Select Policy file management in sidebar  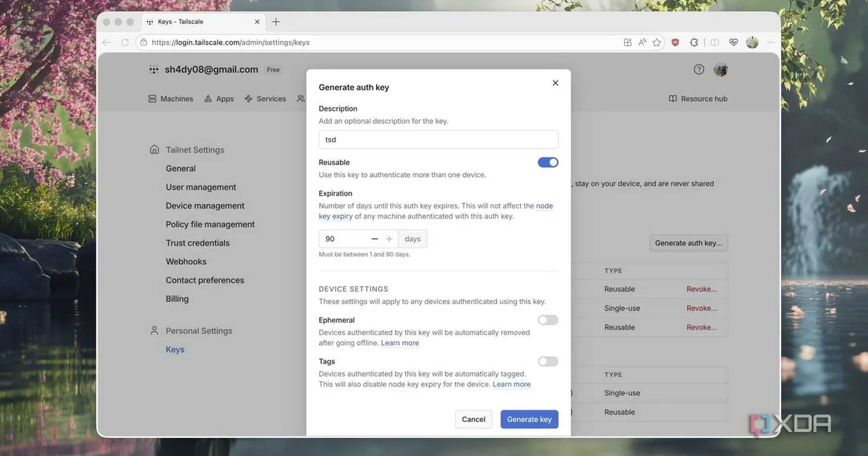[210, 224]
